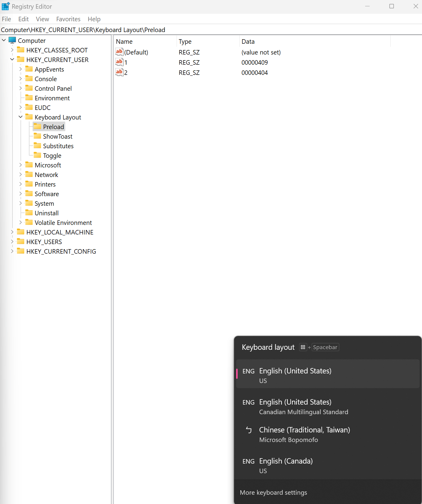Sort by the Type column header
This screenshot has width=422, height=504.
pos(208,42)
